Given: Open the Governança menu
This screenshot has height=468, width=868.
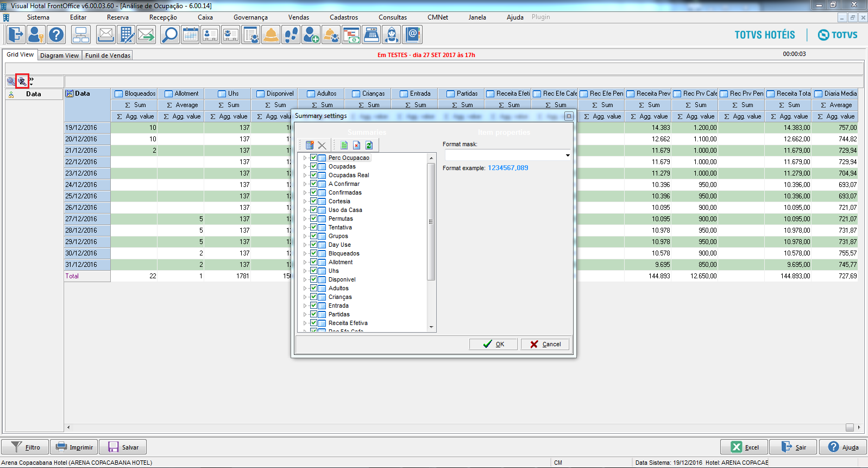Looking at the screenshot, I should [250, 17].
